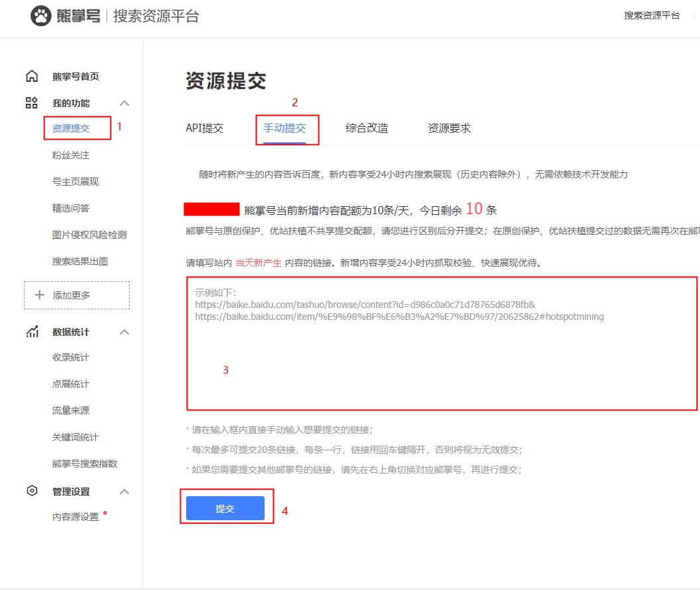This screenshot has height=590, width=700.
Task: Collapse the 管理设置 section chevron
Action: tap(124, 492)
